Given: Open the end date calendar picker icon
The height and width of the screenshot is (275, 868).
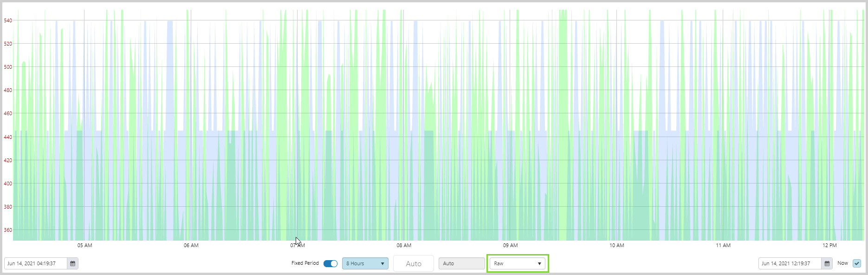Looking at the screenshot, I should tap(827, 263).
